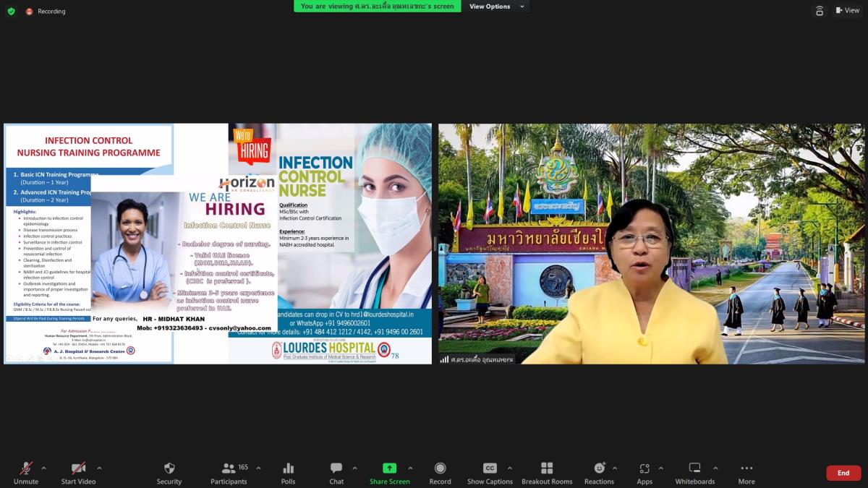Open the Polls icon
The width and height of the screenshot is (868, 488).
pyautogui.click(x=288, y=468)
